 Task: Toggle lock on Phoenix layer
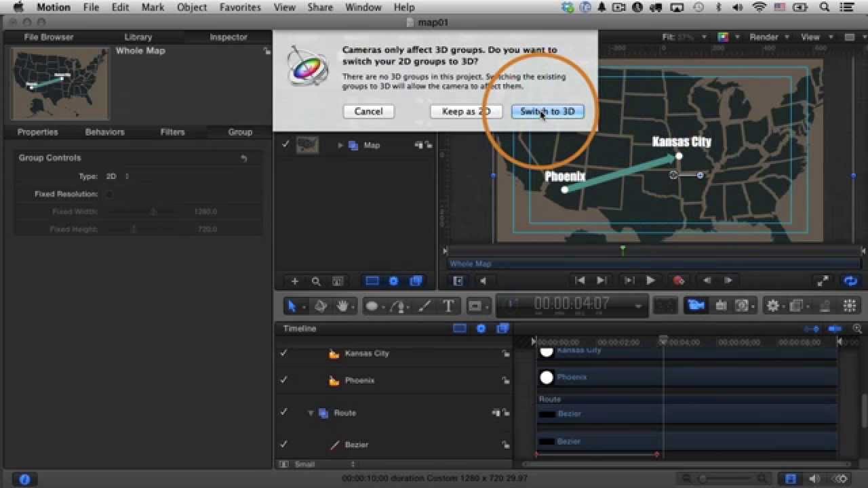pyautogui.click(x=506, y=381)
